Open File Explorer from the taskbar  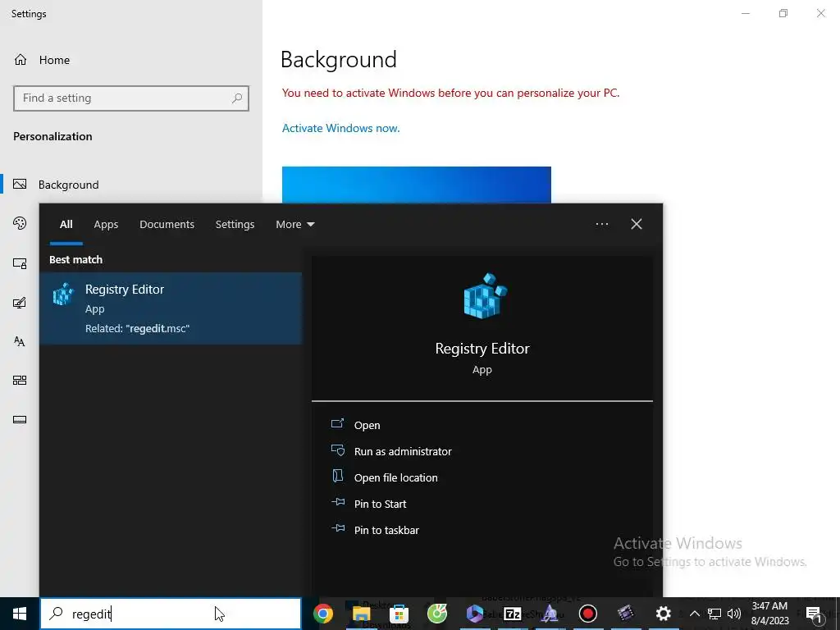[361, 614]
